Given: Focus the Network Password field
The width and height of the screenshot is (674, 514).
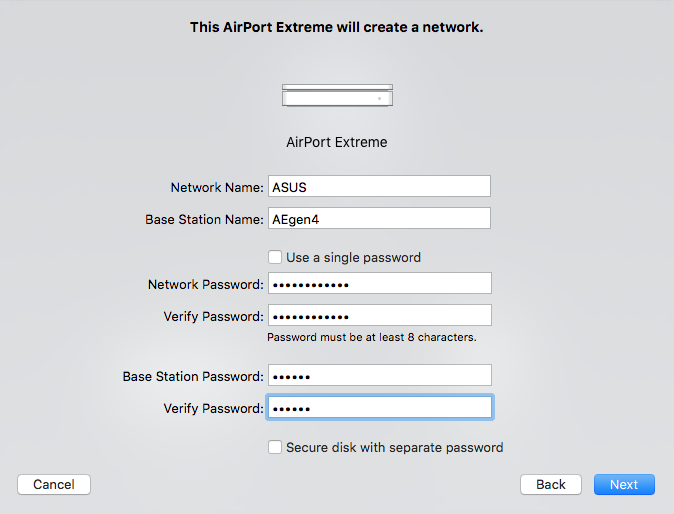Looking at the screenshot, I should click(379, 284).
